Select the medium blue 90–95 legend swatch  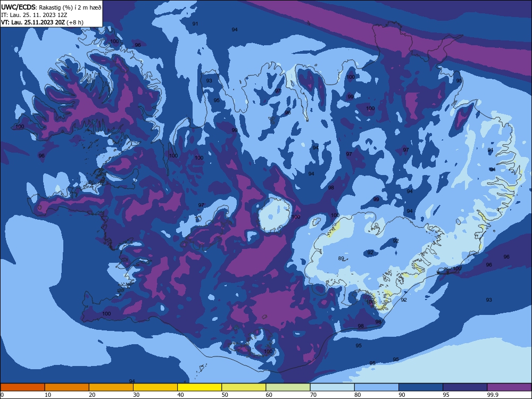click(421, 387)
